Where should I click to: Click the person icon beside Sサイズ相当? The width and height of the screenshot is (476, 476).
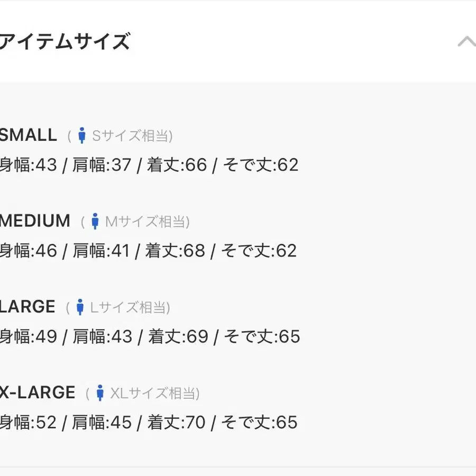pos(81,136)
